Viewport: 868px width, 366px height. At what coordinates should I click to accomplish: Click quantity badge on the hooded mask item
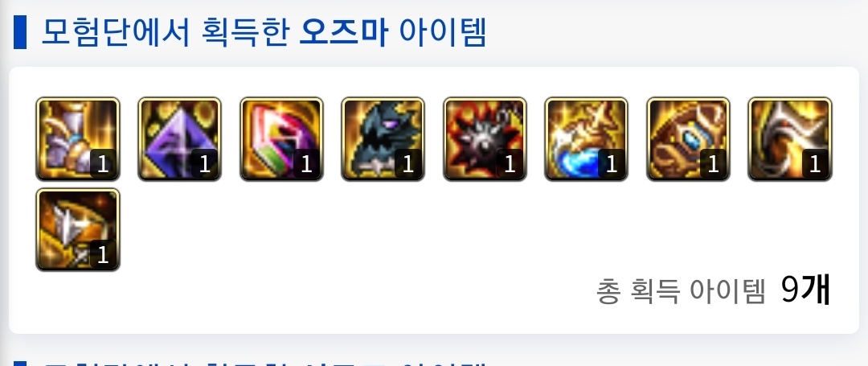point(408,164)
